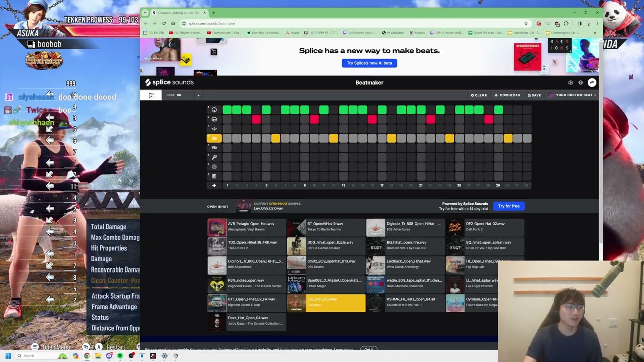Screen dimensions: 644x362
Task: Expand the Chrome tab search chevron
Action: (145, 13)
